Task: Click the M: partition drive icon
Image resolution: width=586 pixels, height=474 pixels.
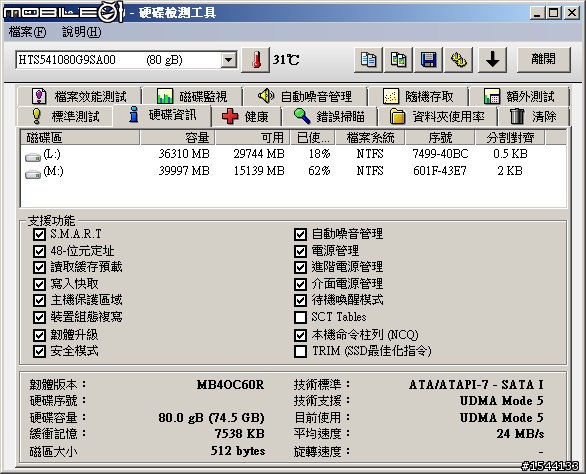Action: coord(33,174)
